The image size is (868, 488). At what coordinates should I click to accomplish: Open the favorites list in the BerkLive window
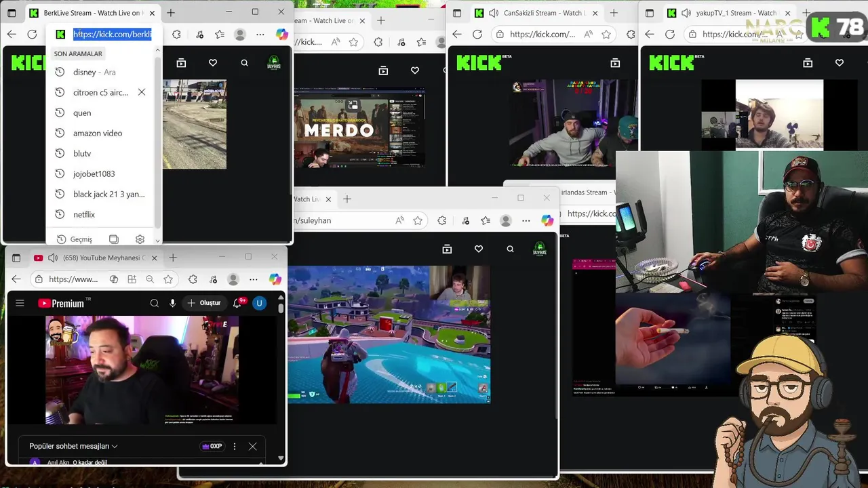(220, 34)
